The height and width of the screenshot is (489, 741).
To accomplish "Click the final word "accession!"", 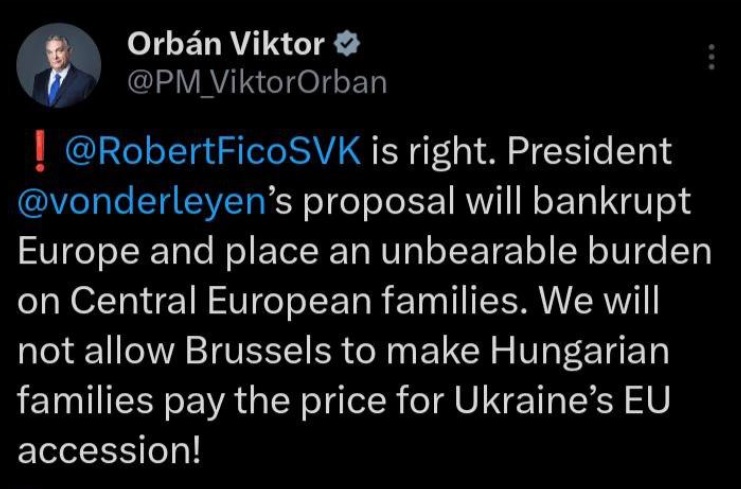I will coord(110,451).
